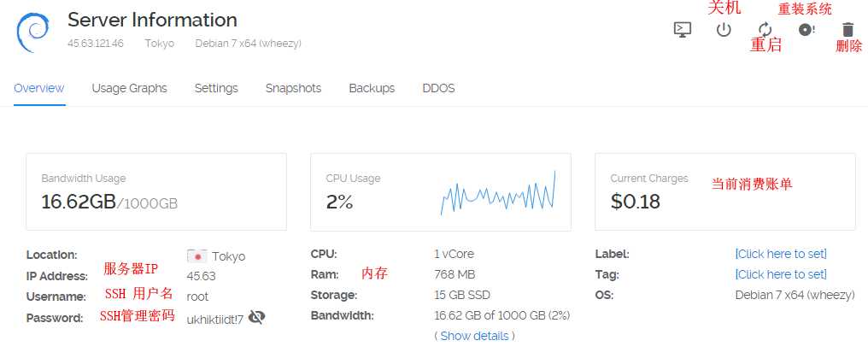868x364 pixels.
Task: Click the Japan flag icon
Action: pos(196,255)
